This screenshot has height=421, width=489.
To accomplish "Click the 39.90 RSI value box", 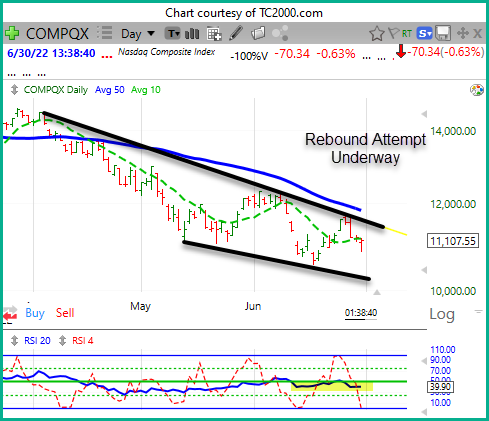I will 440,387.
